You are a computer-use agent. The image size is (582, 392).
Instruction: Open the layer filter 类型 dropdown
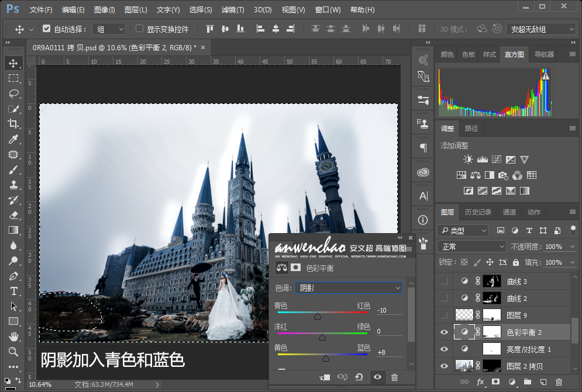tap(463, 230)
